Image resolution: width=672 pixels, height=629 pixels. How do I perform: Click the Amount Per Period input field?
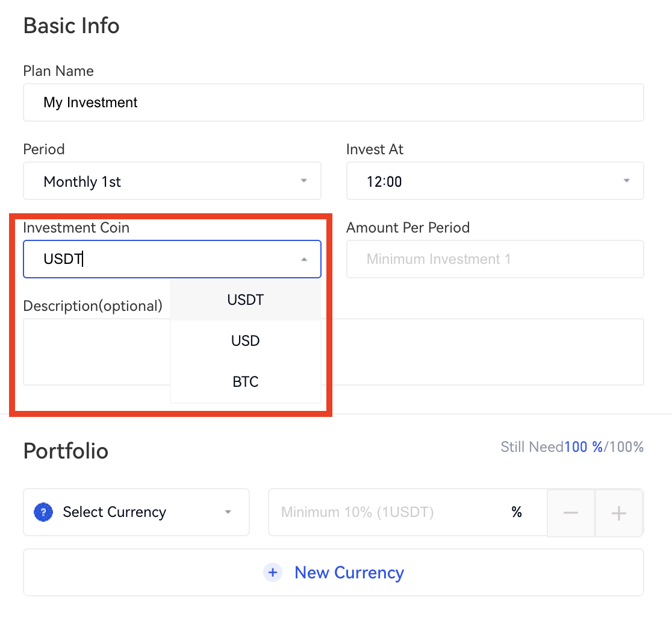[x=494, y=259]
